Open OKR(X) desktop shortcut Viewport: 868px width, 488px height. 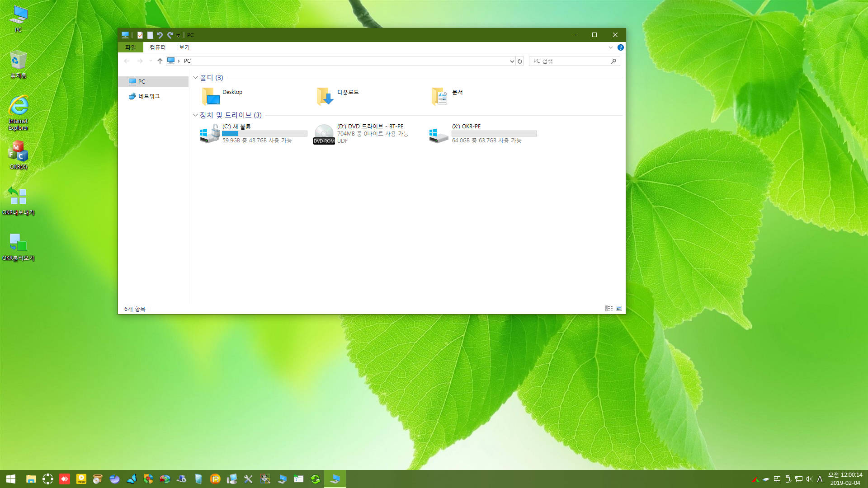click(x=18, y=155)
